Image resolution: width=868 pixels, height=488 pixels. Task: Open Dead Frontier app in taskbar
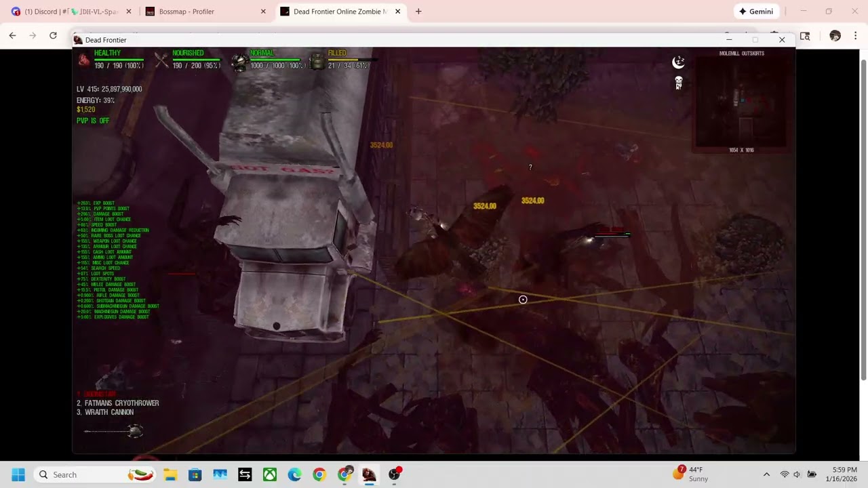[x=369, y=474]
